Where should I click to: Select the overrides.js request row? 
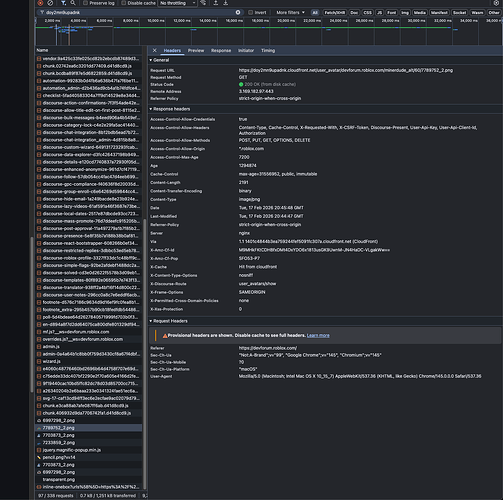(x=89, y=339)
